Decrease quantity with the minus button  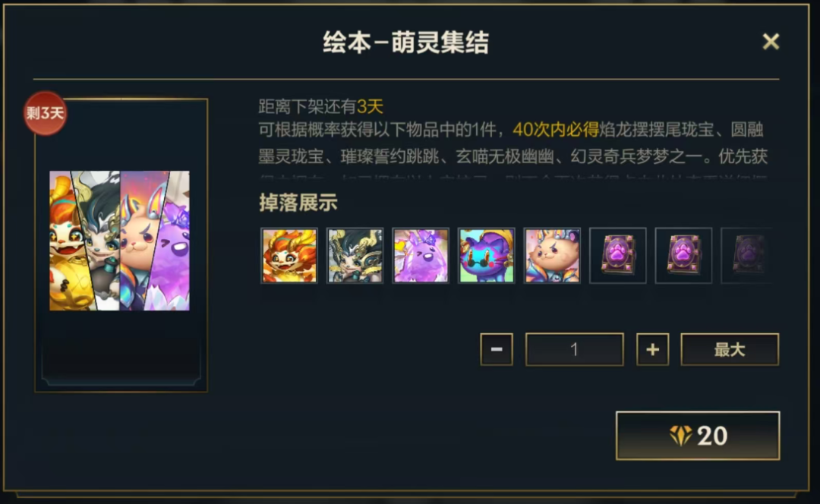(x=497, y=349)
